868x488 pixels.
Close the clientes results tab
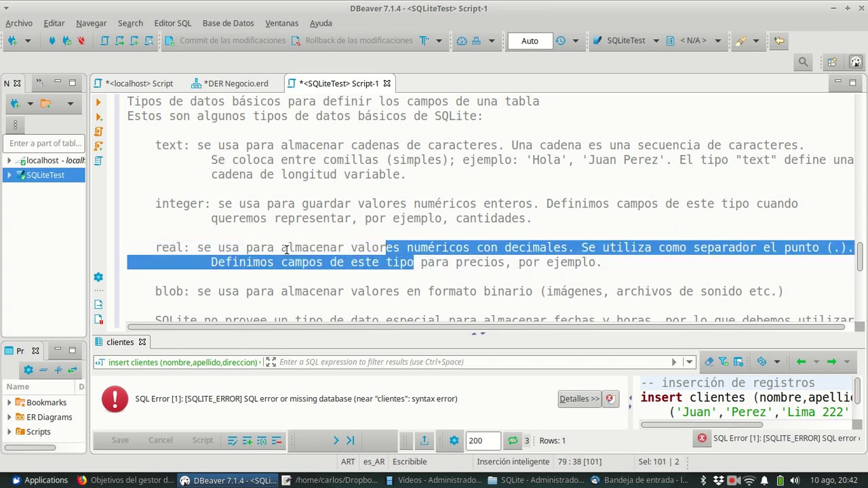point(142,342)
